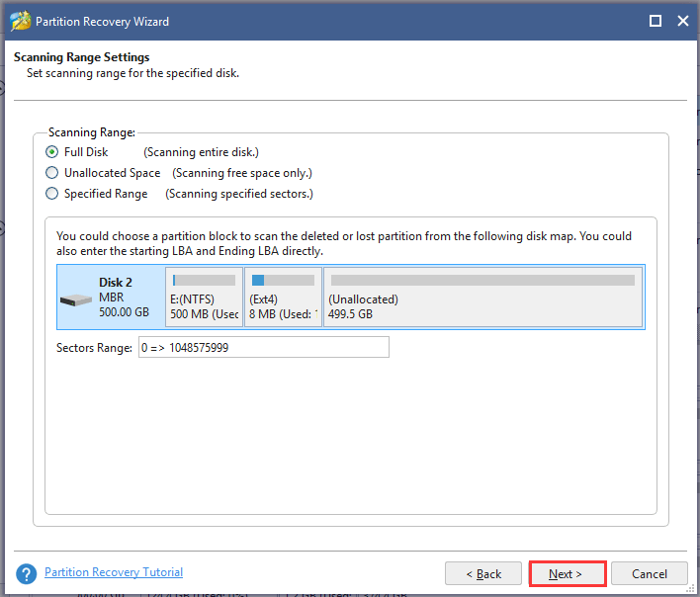
Task: Select the Full Disk scanning option
Action: (x=51, y=152)
